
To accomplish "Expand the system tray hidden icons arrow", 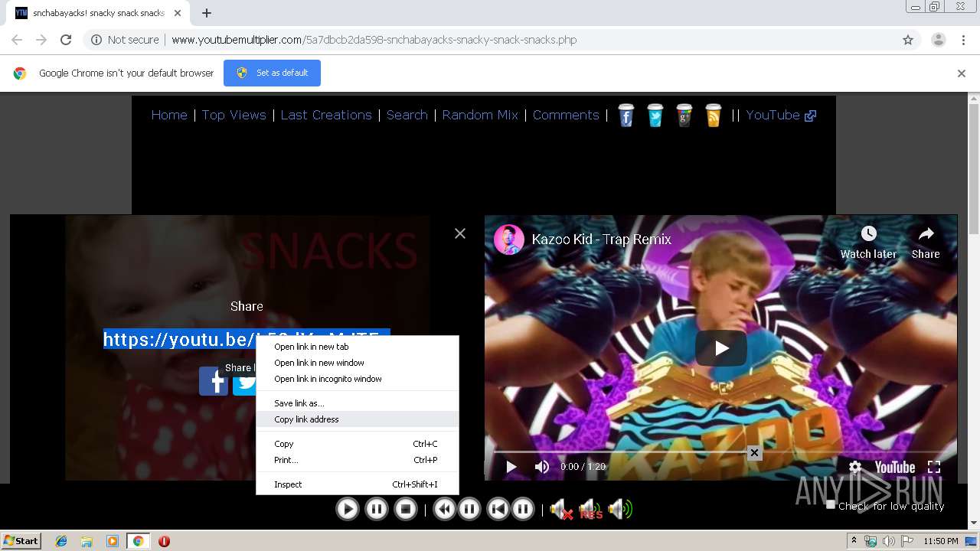I will point(854,540).
